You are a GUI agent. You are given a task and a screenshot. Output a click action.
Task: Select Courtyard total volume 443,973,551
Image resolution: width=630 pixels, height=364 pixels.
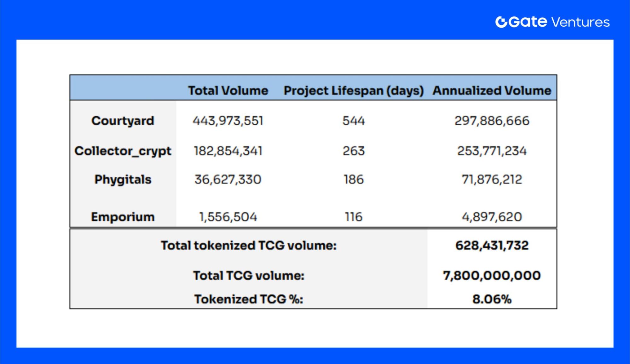(x=228, y=121)
